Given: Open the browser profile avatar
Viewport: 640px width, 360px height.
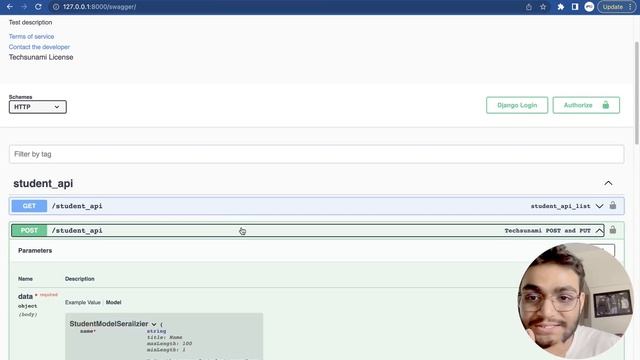Looking at the screenshot, I should pos(589,7).
